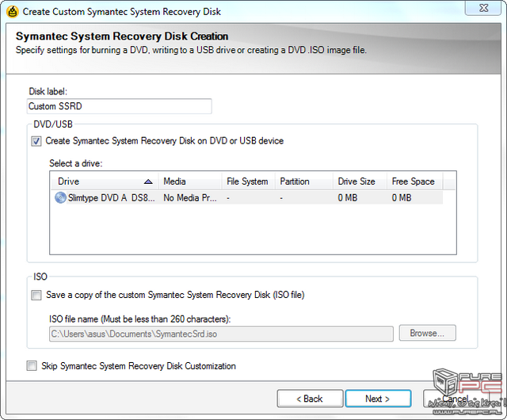
Task: Proceed with the Next button
Action: point(378,399)
